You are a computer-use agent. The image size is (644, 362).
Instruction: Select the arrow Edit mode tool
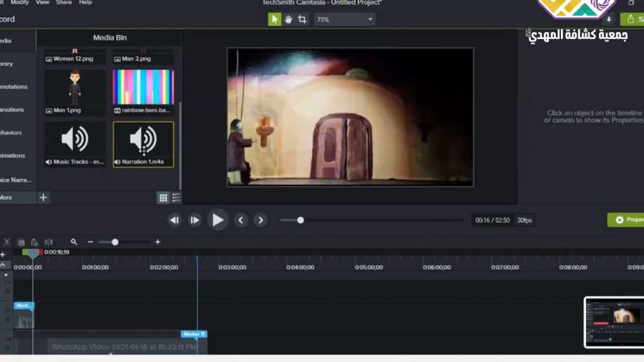point(274,19)
